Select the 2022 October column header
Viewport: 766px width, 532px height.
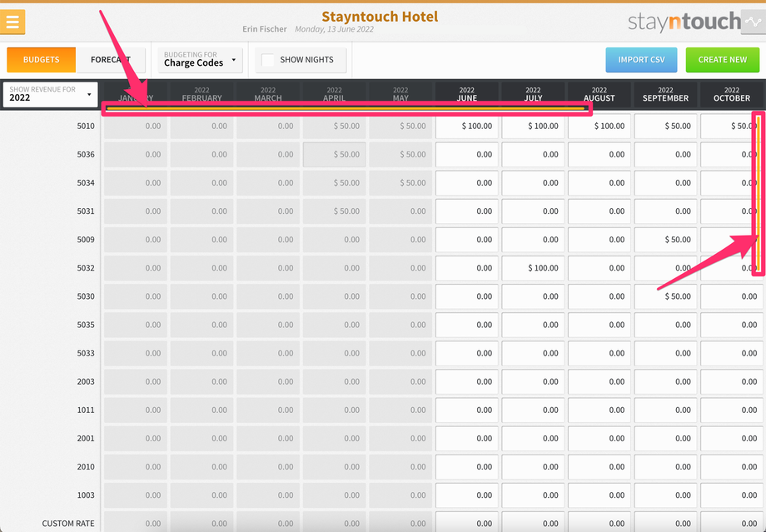coord(732,94)
